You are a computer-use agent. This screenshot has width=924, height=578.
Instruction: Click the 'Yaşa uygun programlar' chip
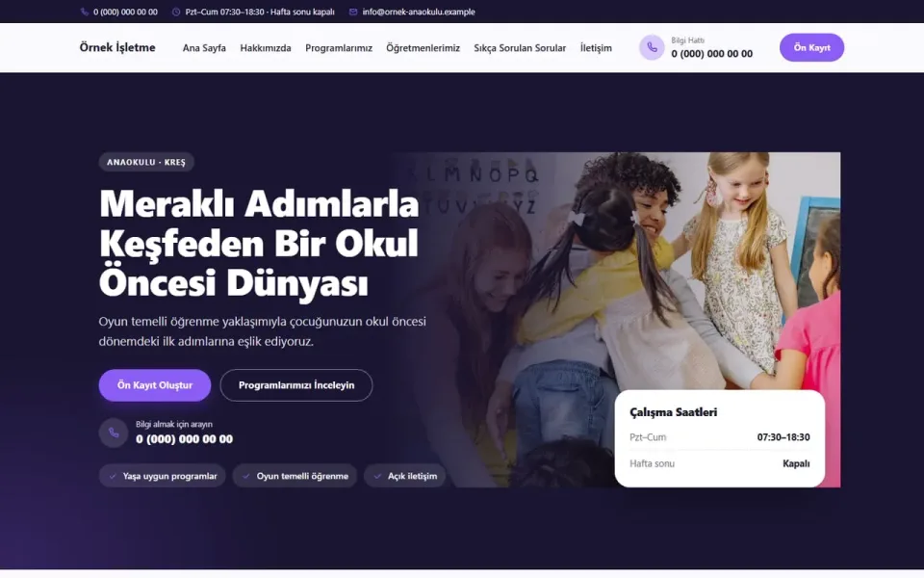[162, 476]
